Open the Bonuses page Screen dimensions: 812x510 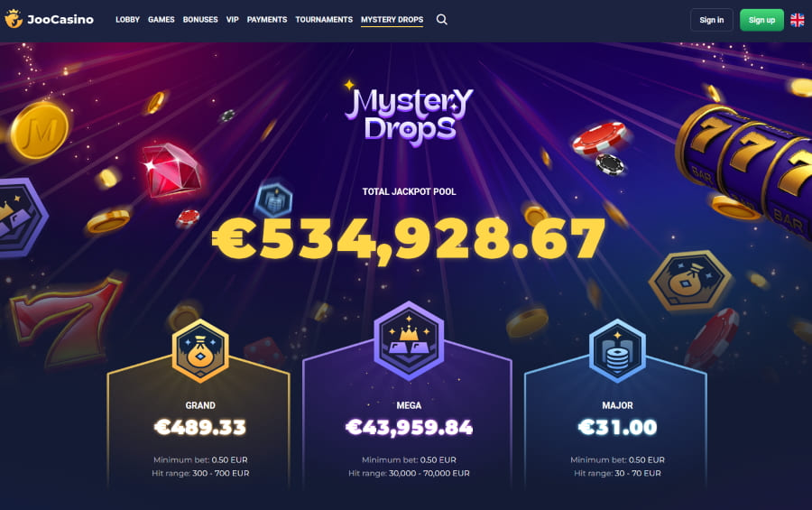tap(200, 20)
